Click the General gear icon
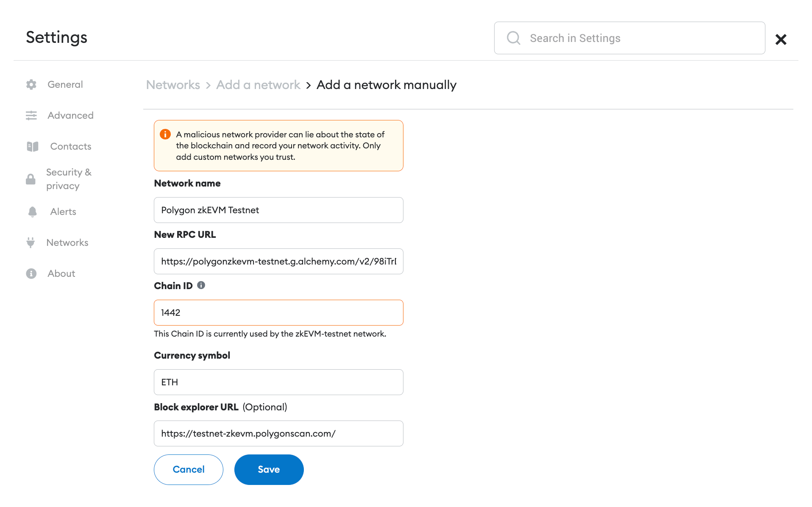 (31, 84)
